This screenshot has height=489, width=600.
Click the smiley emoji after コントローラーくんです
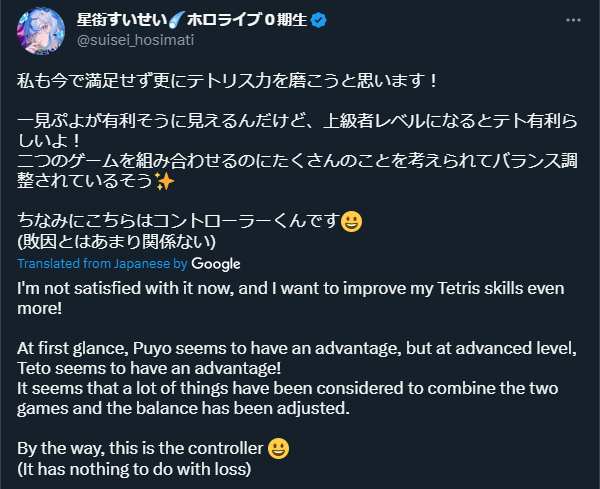point(351,221)
